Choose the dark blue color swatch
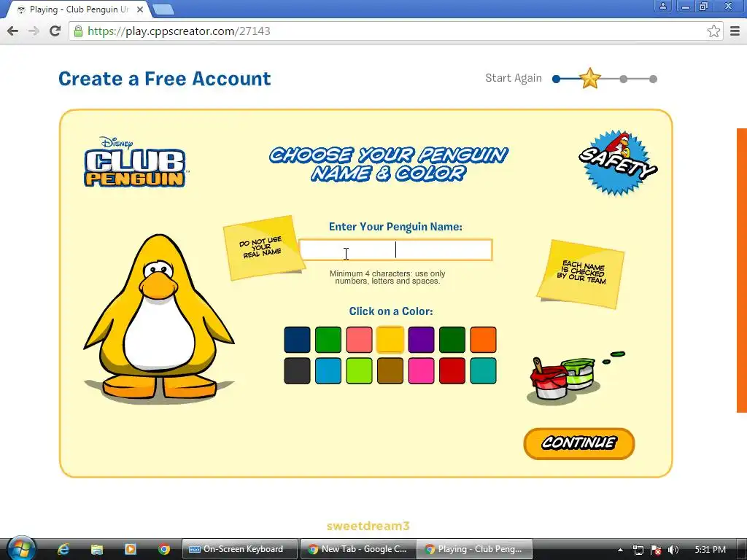The height and width of the screenshot is (560, 747). (x=298, y=340)
